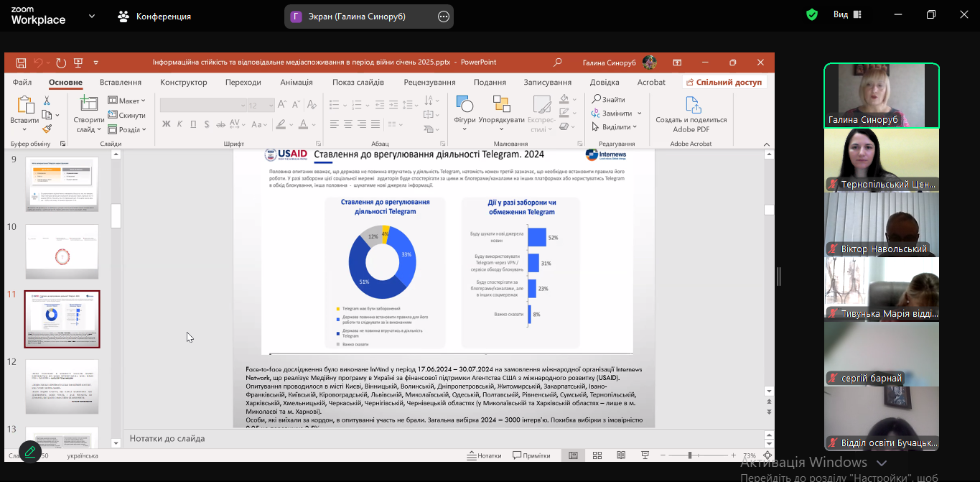This screenshot has width=980, height=482.
Task: Select slide 12 thumbnail
Action: click(62, 386)
